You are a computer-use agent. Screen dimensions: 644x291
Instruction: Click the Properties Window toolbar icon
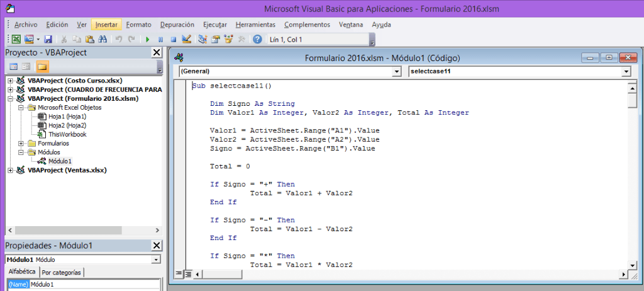[216, 40]
